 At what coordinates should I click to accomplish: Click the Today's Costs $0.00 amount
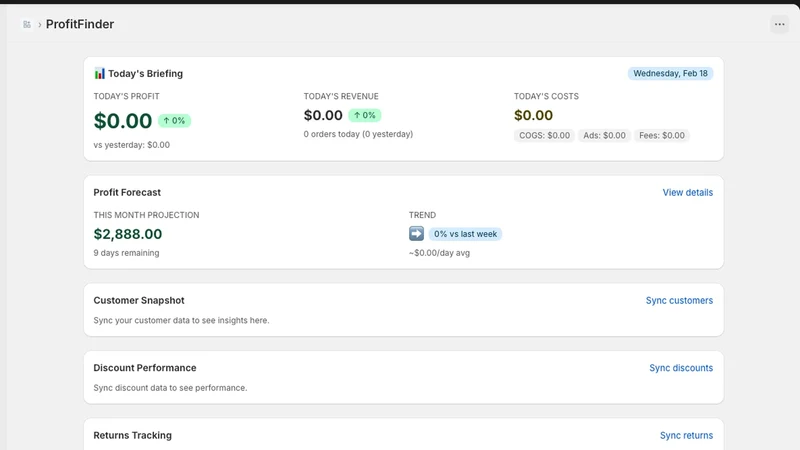[x=533, y=115]
